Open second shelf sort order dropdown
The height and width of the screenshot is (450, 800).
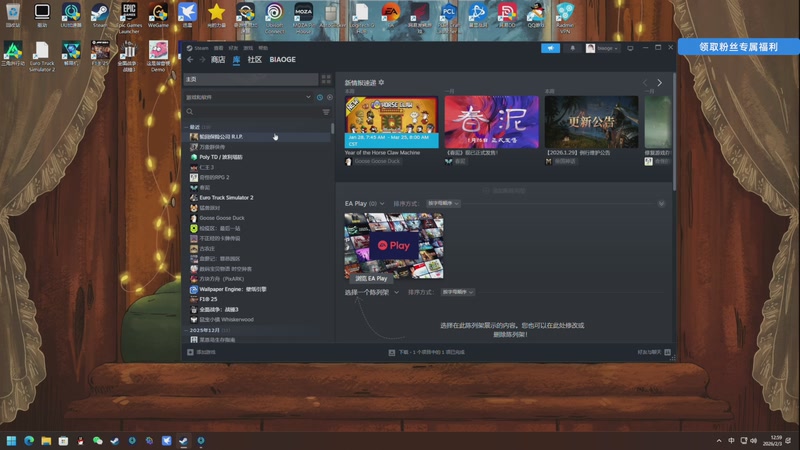458,292
